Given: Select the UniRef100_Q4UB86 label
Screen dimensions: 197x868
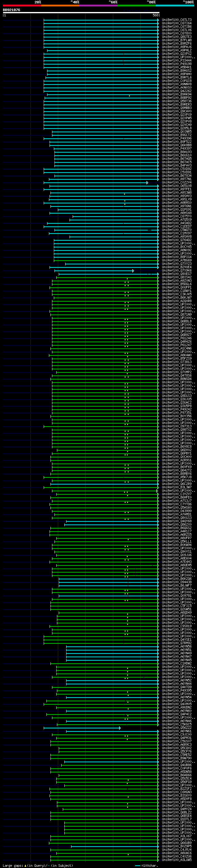Looking at the screenshot, I should (x=177, y=765).
